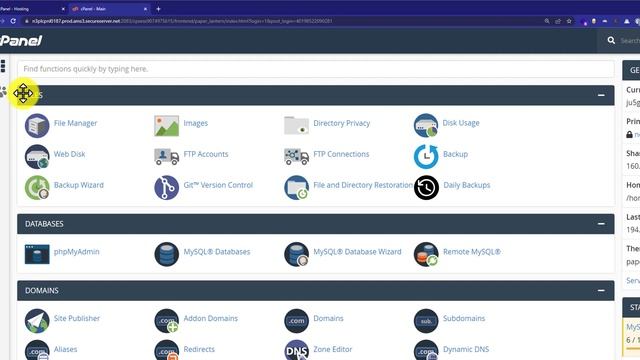
Task: Click the Addon Domains link
Action: pos(211,318)
